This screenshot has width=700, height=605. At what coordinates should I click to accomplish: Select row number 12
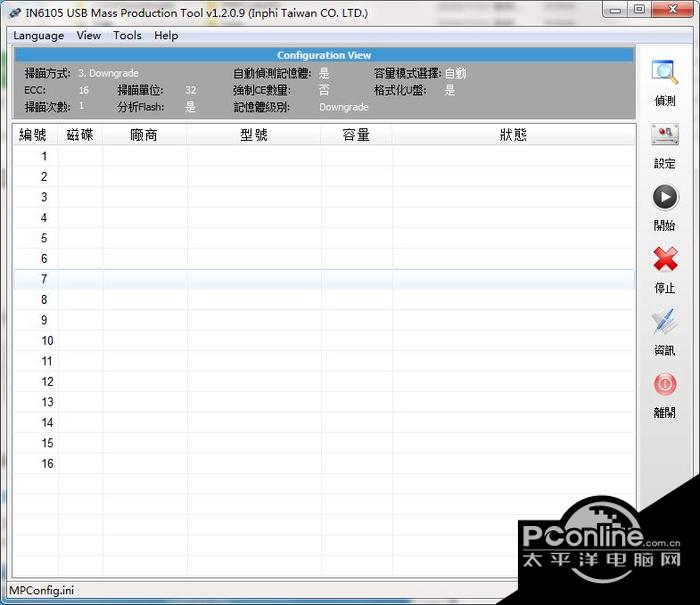(x=324, y=382)
